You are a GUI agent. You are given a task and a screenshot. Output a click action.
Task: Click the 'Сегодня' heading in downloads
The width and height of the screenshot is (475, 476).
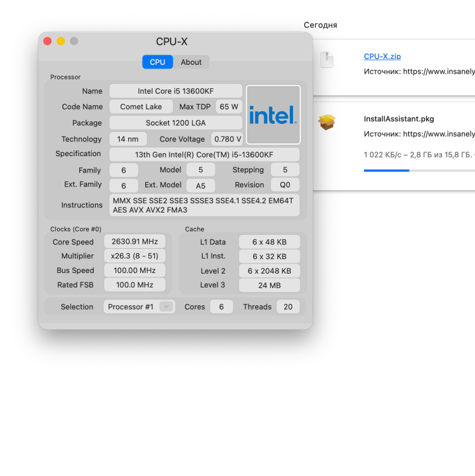click(320, 25)
